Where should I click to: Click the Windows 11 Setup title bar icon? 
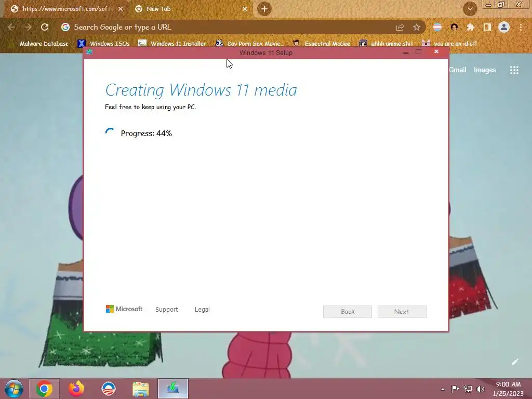(x=89, y=51)
